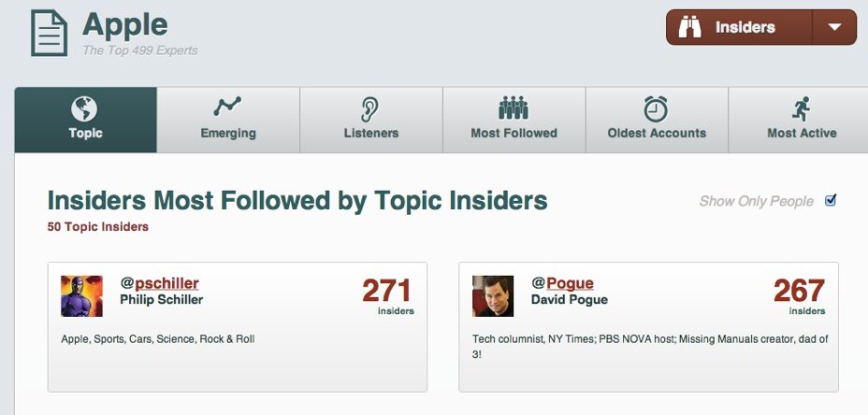Click the alarm clock icon for Oldest Accounts
This screenshot has width=868, height=415.
click(x=656, y=107)
